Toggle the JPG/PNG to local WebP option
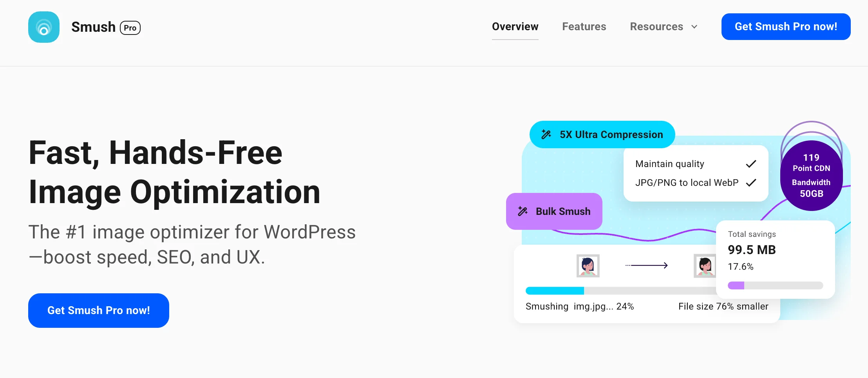Image resolution: width=868 pixels, height=378 pixels. (687, 182)
